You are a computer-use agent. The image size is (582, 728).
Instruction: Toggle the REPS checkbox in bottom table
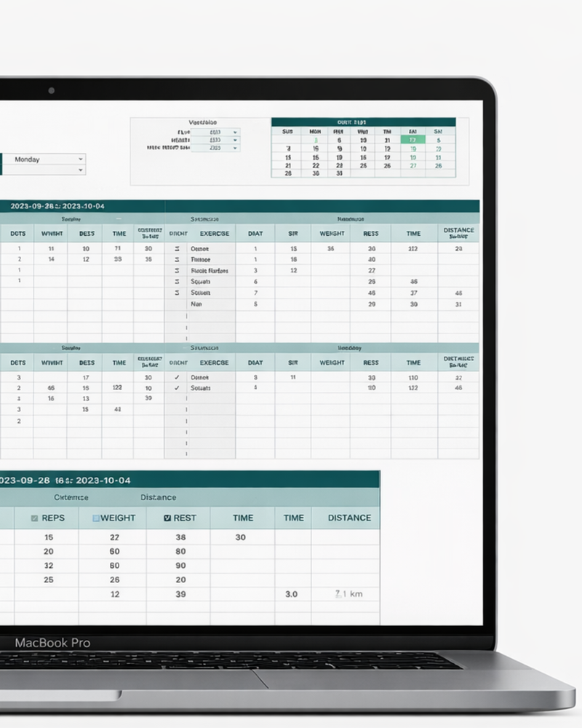coord(34,518)
